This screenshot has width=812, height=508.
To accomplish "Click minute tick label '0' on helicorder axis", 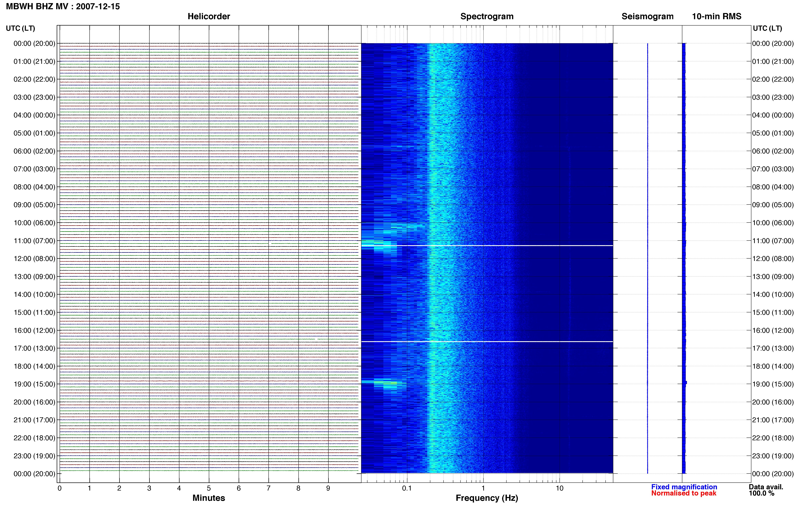I will point(59,488).
